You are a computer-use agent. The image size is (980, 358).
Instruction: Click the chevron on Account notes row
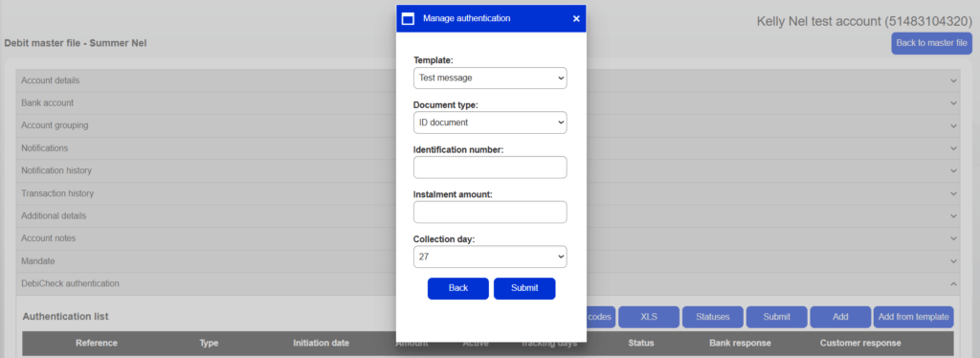pyautogui.click(x=953, y=238)
